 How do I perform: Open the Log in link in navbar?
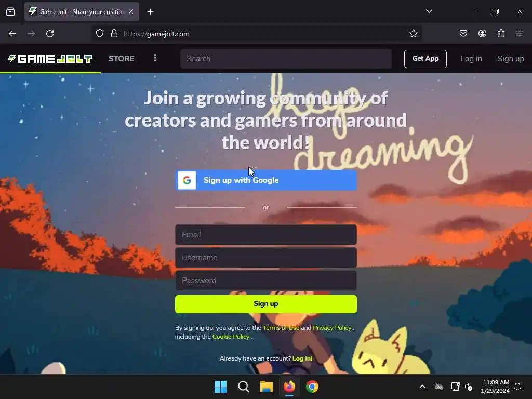pos(471,59)
